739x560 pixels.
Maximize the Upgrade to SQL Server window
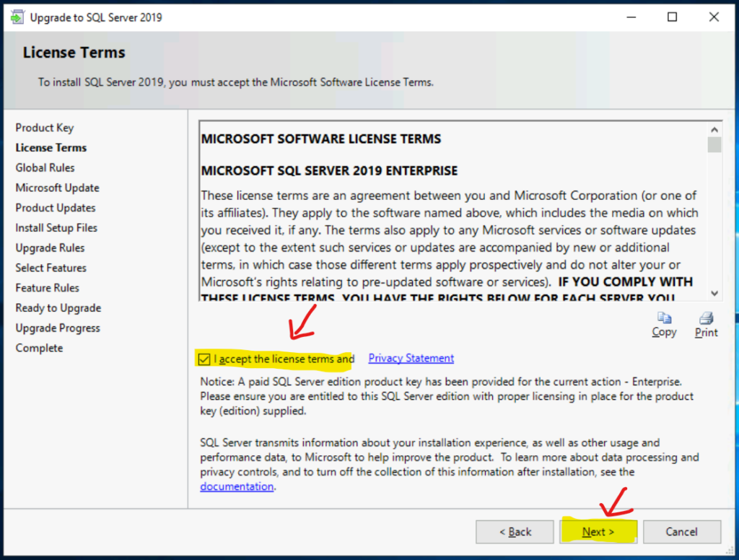673,17
